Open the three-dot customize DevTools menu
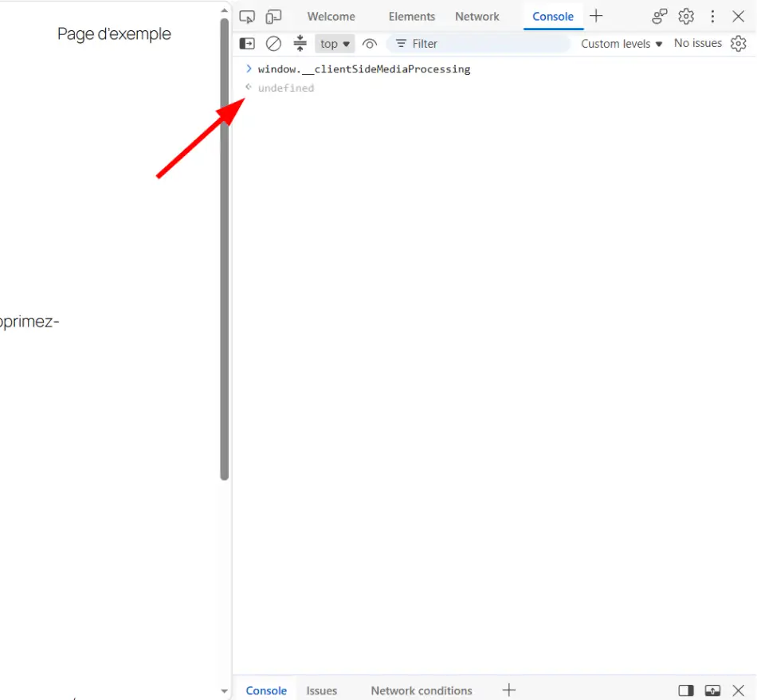This screenshot has height=700, width=757. [x=712, y=17]
